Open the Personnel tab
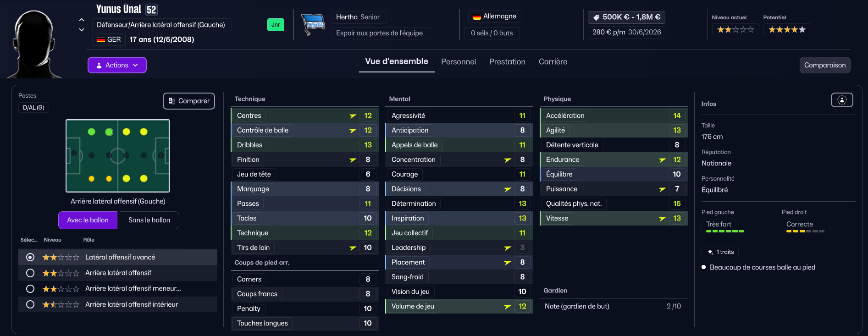 click(458, 62)
